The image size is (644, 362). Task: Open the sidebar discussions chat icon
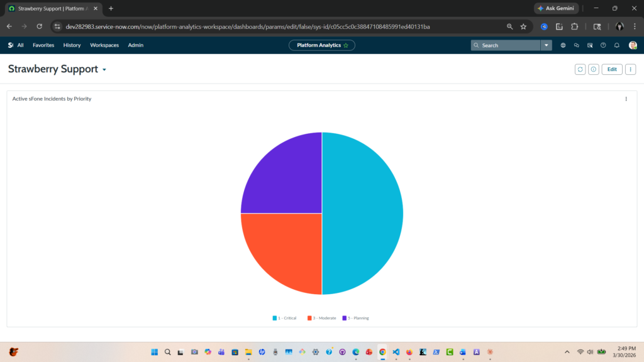pyautogui.click(x=576, y=45)
